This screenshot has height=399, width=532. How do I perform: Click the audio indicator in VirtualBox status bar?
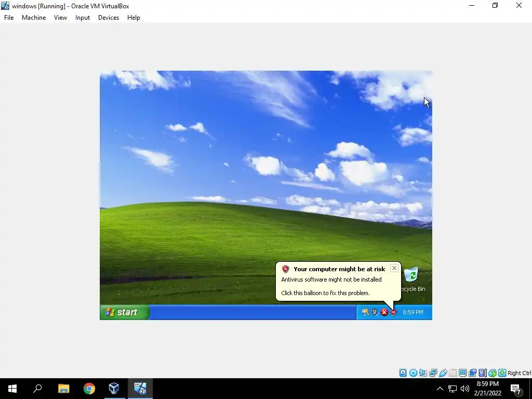pyautogui.click(x=423, y=373)
